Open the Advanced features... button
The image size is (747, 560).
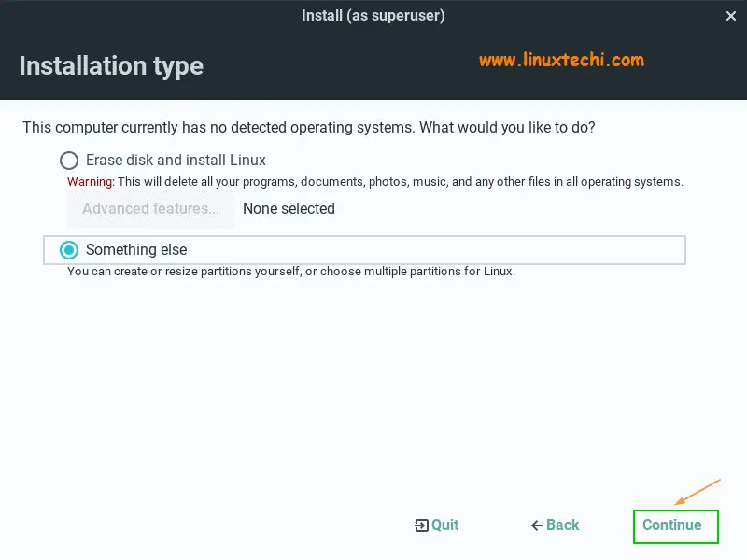[150, 208]
